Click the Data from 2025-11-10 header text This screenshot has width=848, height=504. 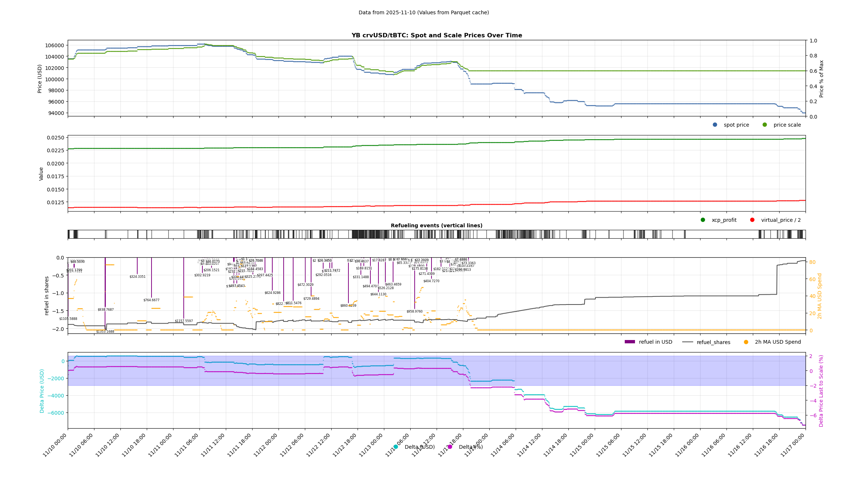(x=423, y=12)
